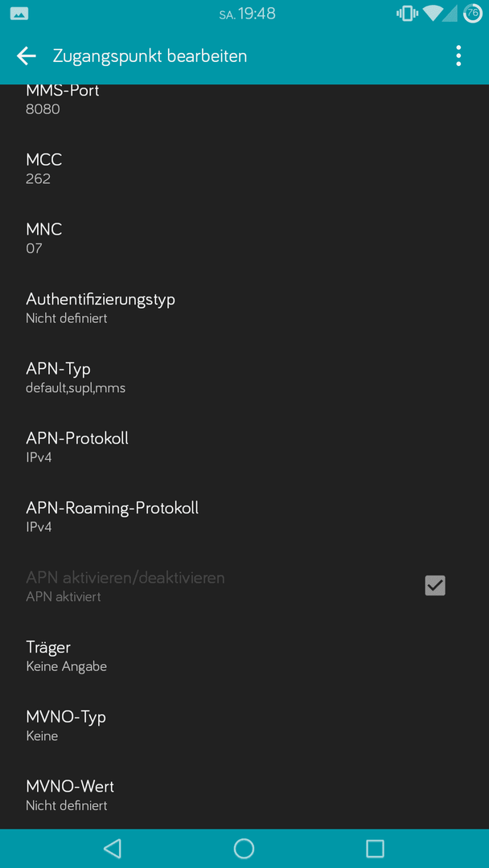Tap the Android back navigation button
Image resolution: width=489 pixels, height=868 pixels.
tap(113, 848)
